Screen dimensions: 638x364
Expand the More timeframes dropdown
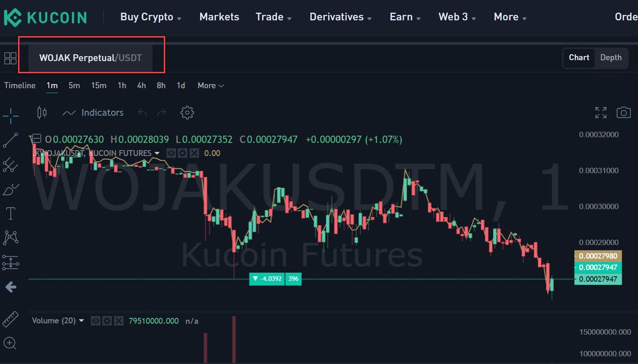(211, 86)
